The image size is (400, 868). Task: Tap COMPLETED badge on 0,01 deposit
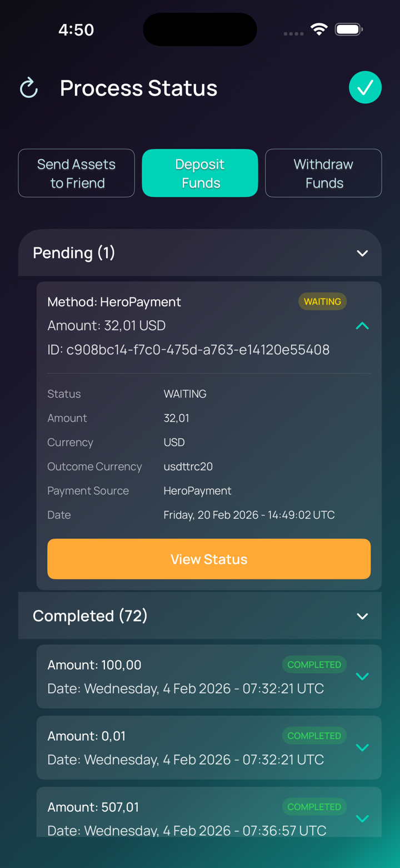(314, 735)
